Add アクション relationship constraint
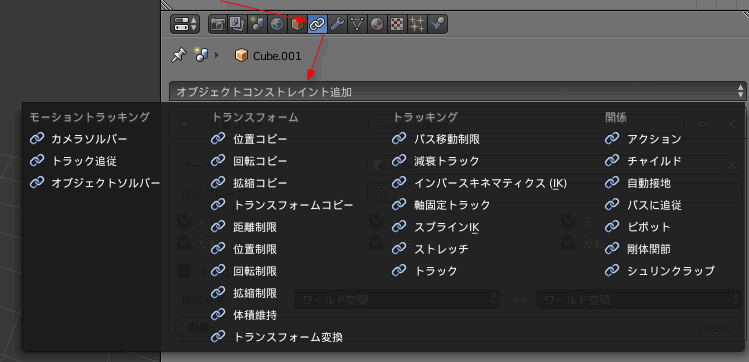The image size is (749, 362). [x=643, y=139]
